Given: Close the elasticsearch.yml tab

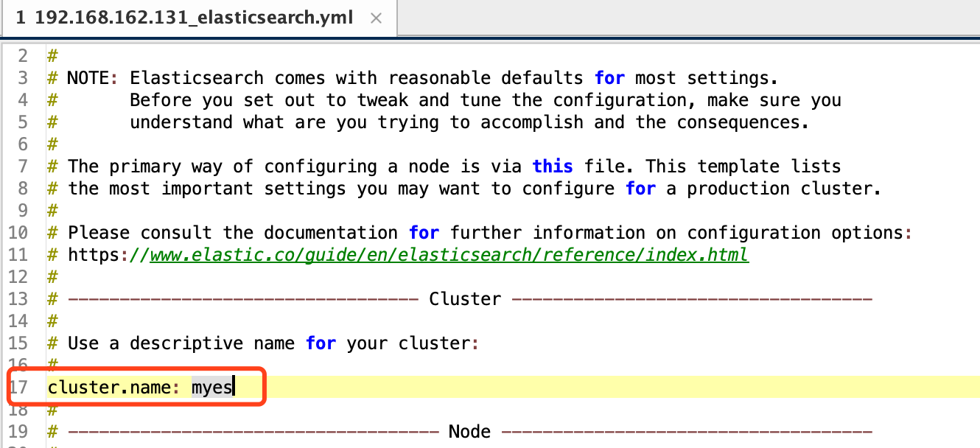Looking at the screenshot, I should [376, 18].
